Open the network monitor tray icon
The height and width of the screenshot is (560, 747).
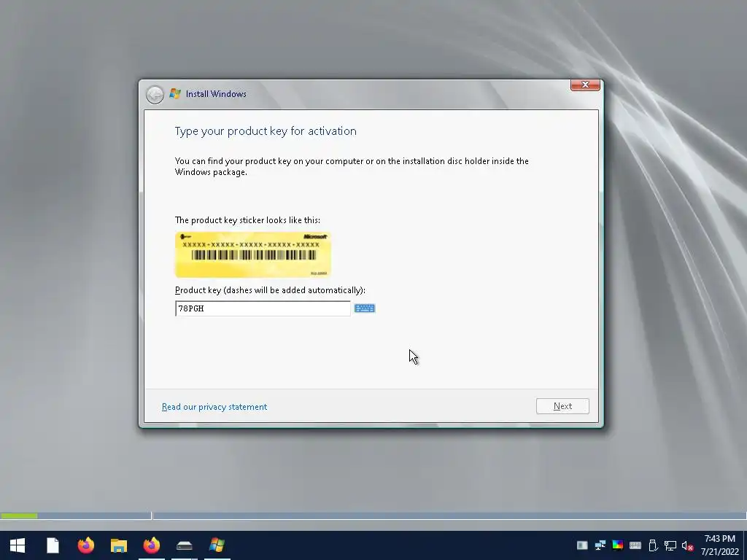(x=670, y=545)
